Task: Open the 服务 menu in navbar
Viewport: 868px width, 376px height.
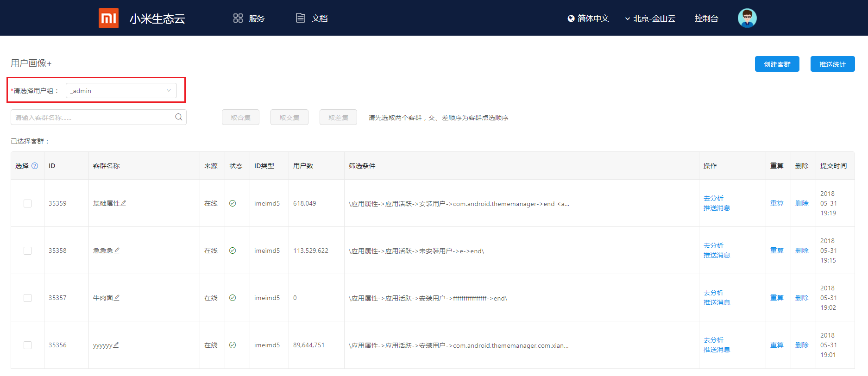Action: 249,19
